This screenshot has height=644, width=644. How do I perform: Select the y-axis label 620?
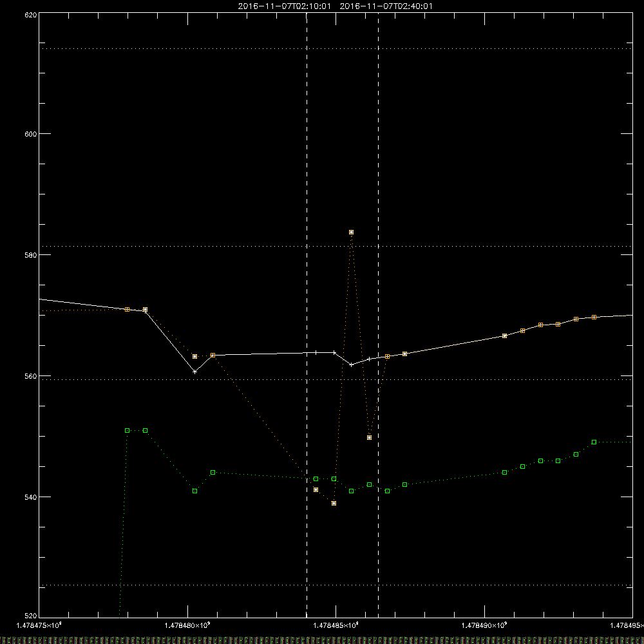pyautogui.click(x=31, y=15)
